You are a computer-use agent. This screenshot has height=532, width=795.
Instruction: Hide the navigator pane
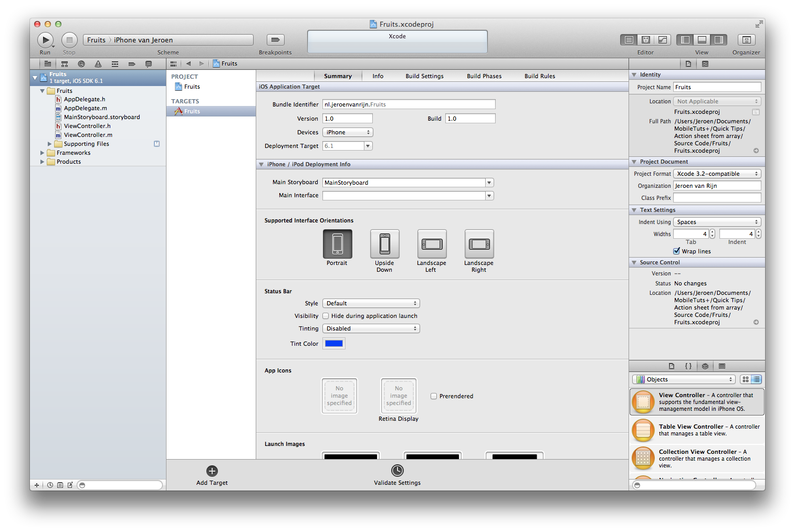click(x=685, y=40)
